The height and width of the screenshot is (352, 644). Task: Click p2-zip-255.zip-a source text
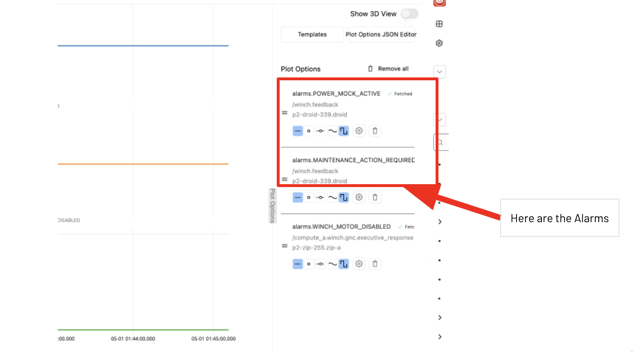[x=316, y=248]
